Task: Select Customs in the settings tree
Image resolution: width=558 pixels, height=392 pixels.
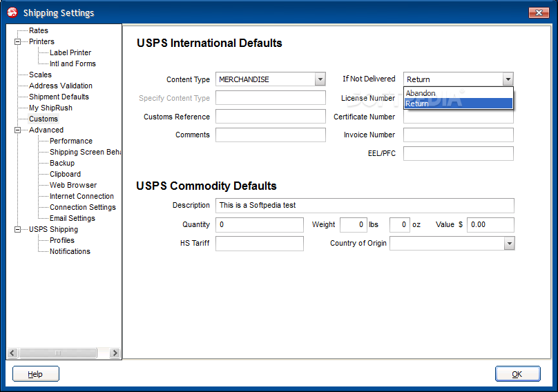Action: click(x=44, y=119)
